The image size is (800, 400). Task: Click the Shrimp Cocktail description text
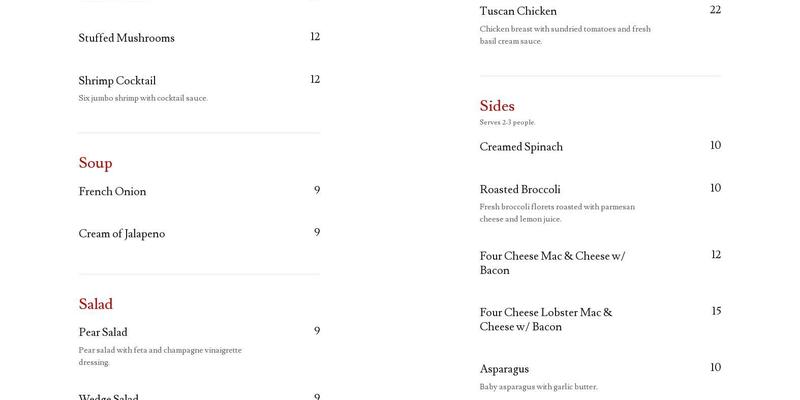143,98
